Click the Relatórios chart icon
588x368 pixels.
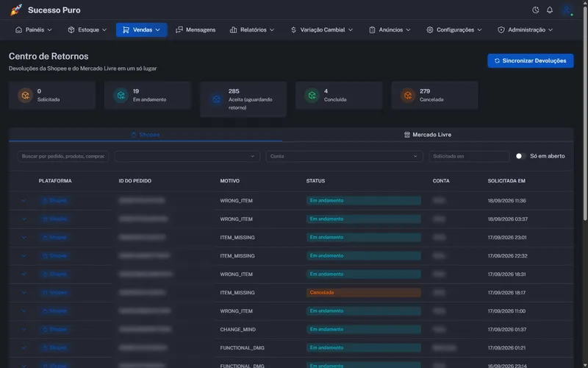coord(233,29)
